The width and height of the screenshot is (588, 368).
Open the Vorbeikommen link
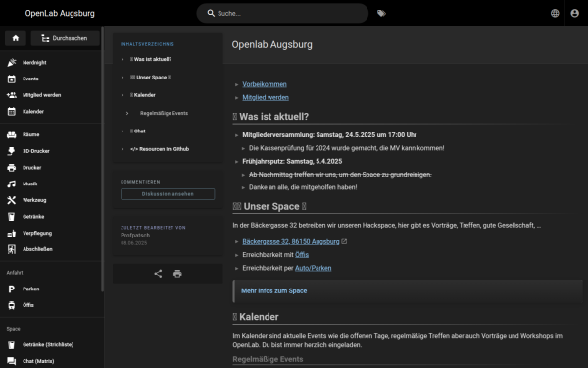tap(265, 84)
